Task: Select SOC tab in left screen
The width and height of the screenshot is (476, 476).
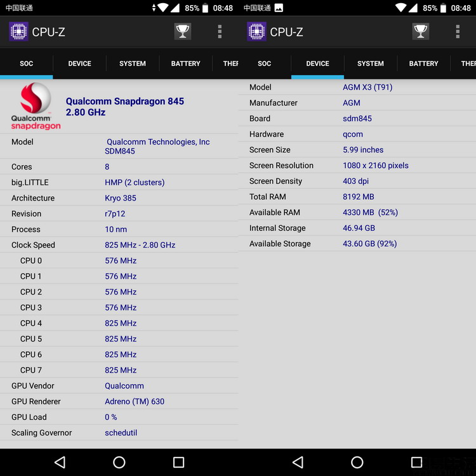Action: (27, 63)
